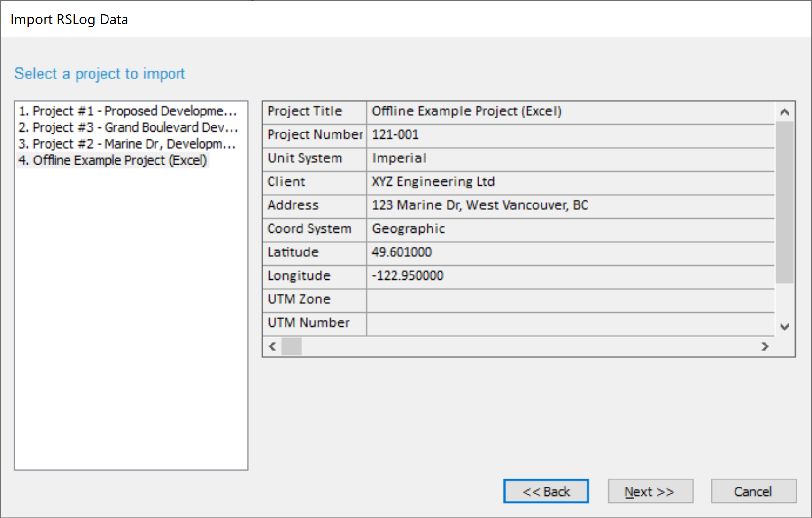
Task: Click the Client label cell
Action: pyautogui.click(x=315, y=183)
